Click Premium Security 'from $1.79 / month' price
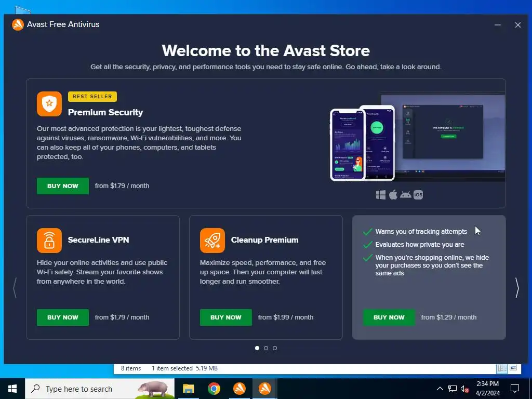This screenshot has width=532, height=399. (x=122, y=186)
